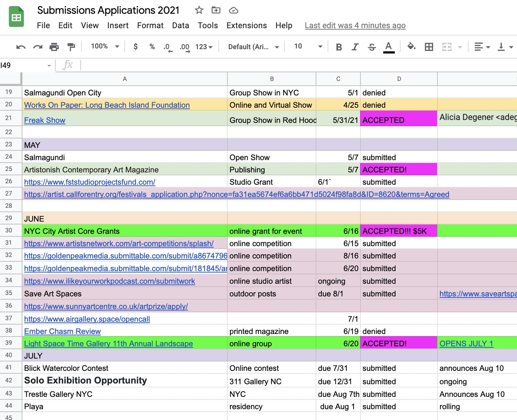The width and height of the screenshot is (517, 420).
Task: Select column D header
Action: (399, 79)
